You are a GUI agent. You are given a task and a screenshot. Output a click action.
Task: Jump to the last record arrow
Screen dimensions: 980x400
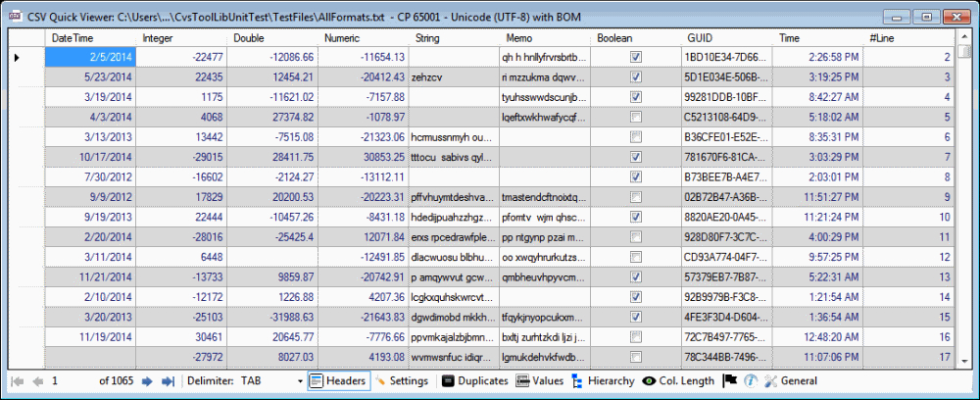(x=168, y=381)
